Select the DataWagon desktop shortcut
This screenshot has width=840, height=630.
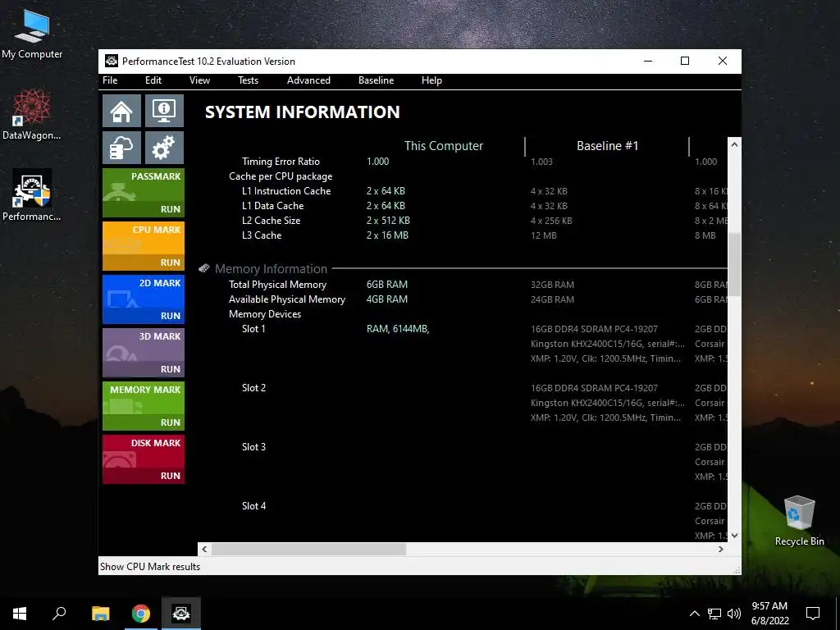pos(32,115)
